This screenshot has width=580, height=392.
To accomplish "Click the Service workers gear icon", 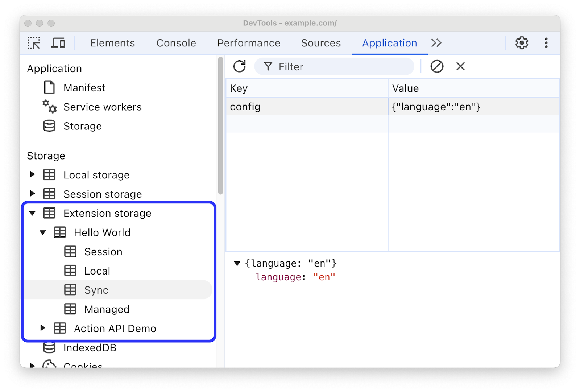I will point(49,107).
